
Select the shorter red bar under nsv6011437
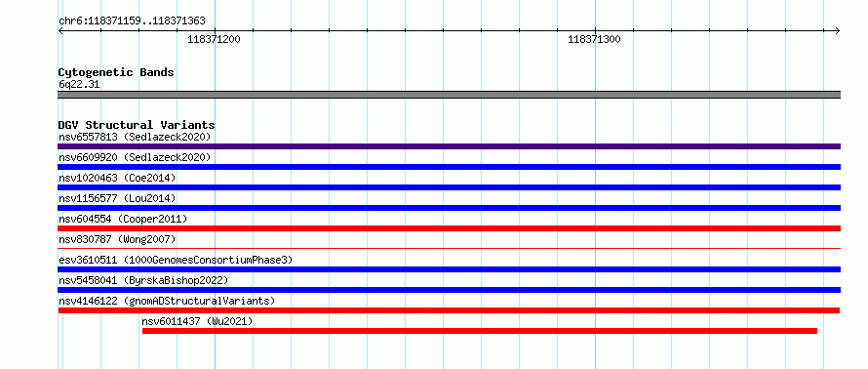coord(480,331)
